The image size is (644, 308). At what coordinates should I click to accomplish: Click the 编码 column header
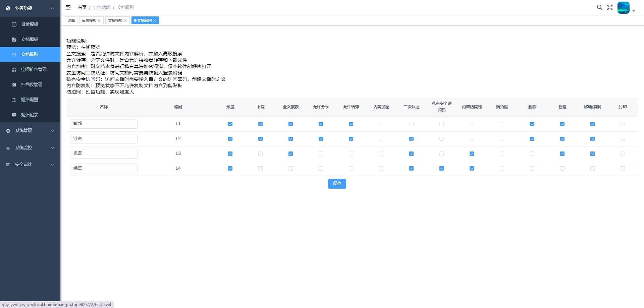click(178, 107)
